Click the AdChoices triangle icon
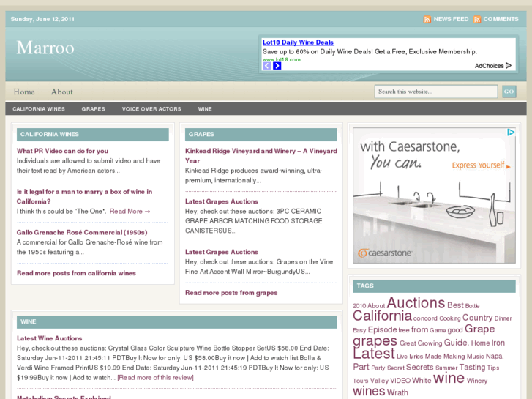This screenshot has height=399, width=532. click(x=509, y=66)
